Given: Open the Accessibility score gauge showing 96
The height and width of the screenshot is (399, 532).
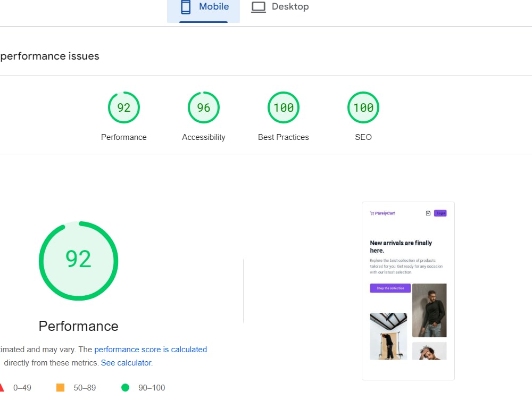Looking at the screenshot, I should coord(204,107).
